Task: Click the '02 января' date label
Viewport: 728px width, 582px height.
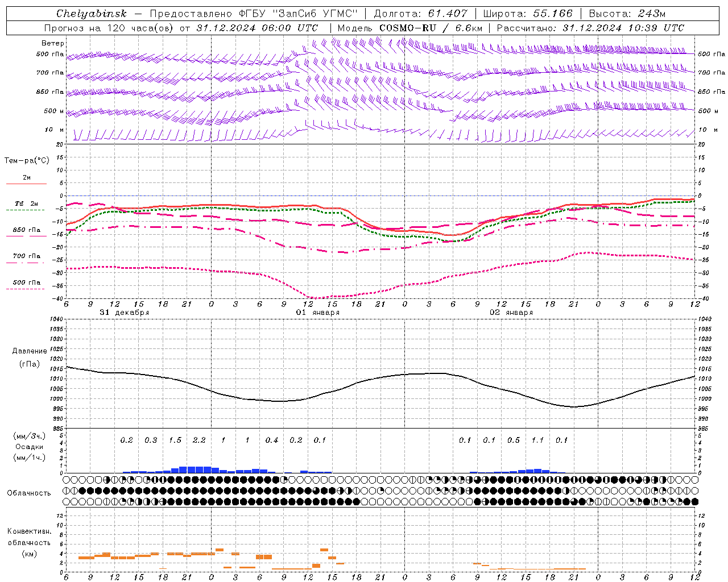Action: tap(511, 313)
